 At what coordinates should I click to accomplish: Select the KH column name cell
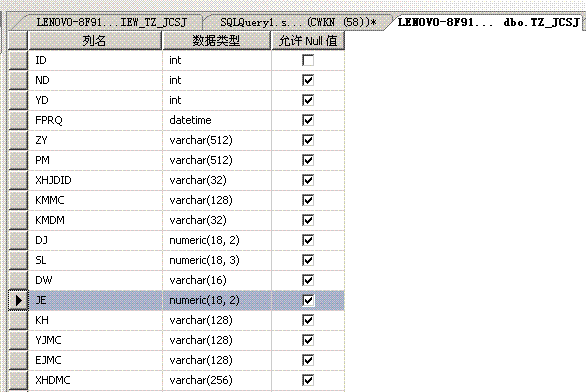tap(95, 320)
